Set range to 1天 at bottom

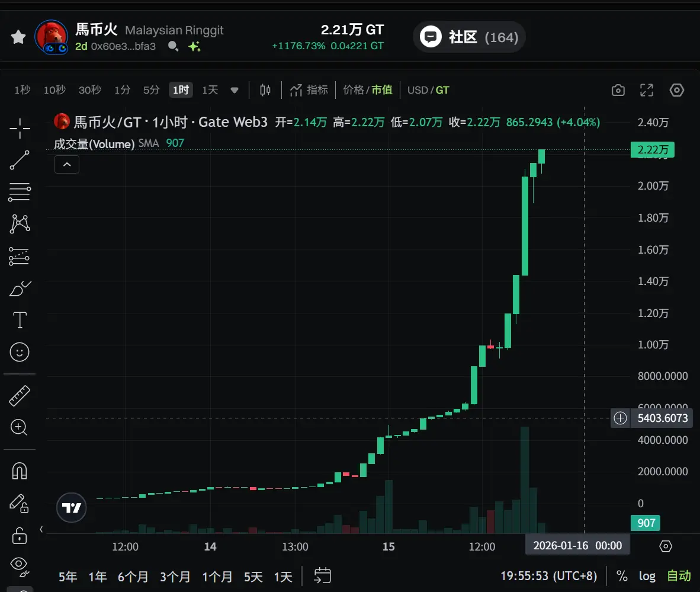[x=283, y=577]
